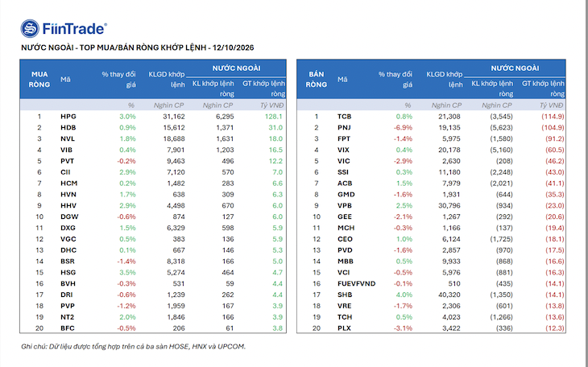
Task: Click Mã column header in net sell table
Action: pos(342,80)
